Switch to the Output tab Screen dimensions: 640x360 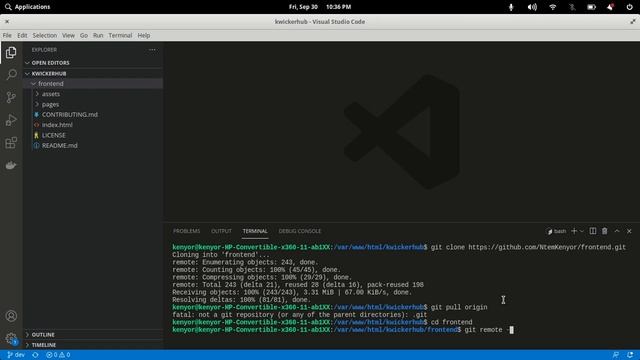tap(221, 231)
